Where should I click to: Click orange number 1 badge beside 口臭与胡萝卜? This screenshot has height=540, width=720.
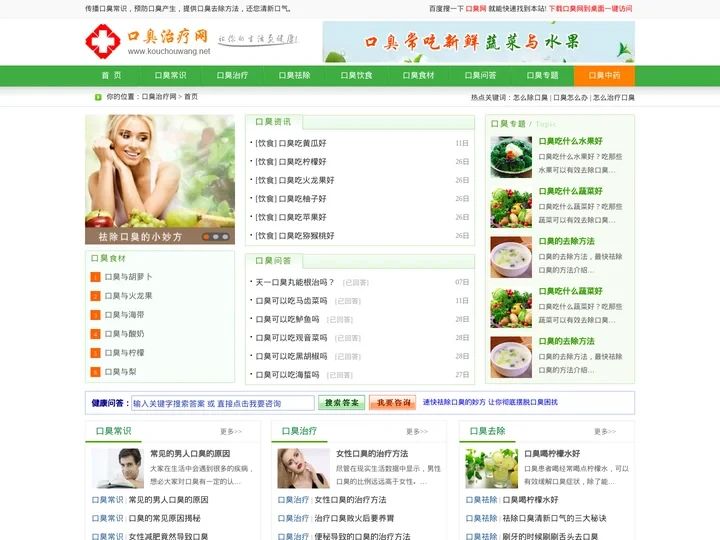95,277
